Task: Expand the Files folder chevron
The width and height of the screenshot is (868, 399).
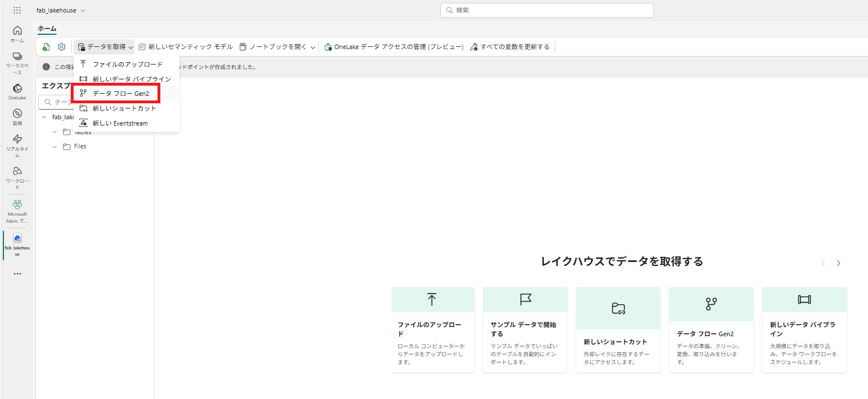Action: (x=55, y=147)
